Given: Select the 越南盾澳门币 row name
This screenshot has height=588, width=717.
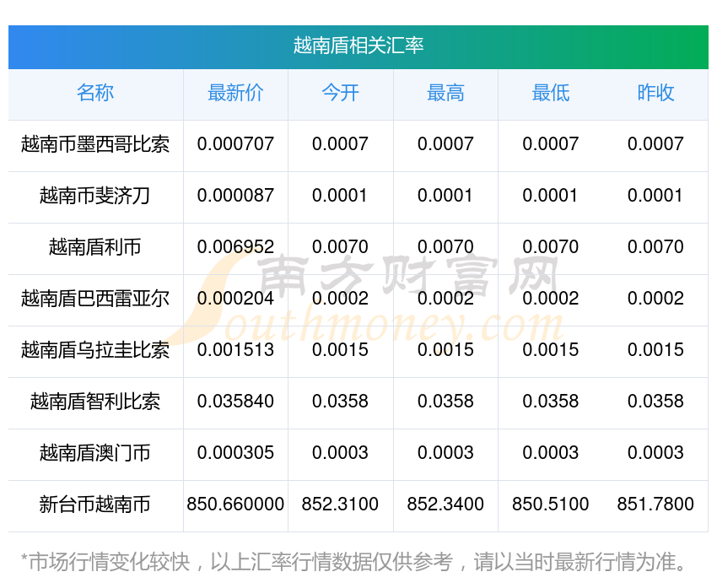Looking at the screenshot, I should [95, 453].
